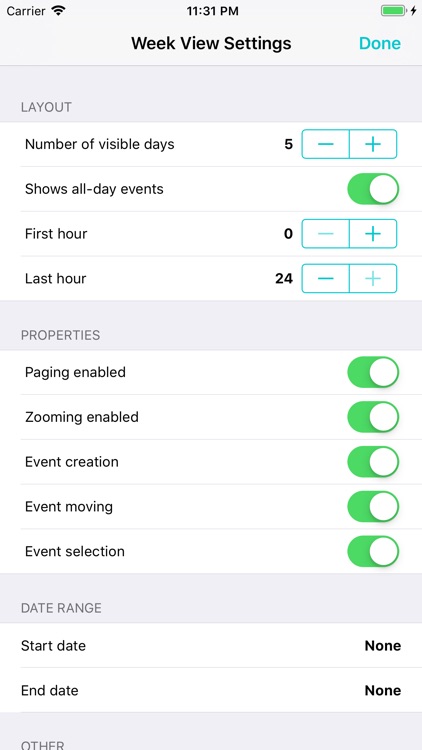The width and height of the screenshot is (422, 750).
Task: Tap the Wi-Fi icon in status bar
Action: pyautogui.click(x=58, y=11)
